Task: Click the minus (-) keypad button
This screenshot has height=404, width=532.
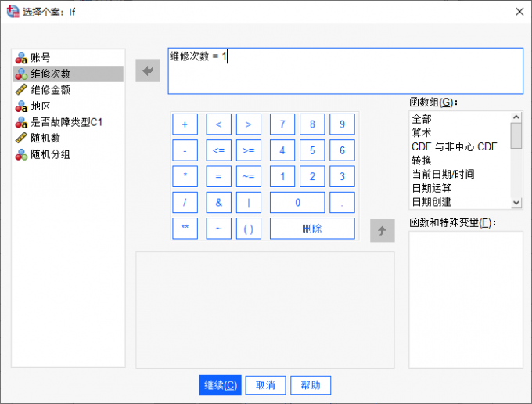Action: (x=185, y=150)
